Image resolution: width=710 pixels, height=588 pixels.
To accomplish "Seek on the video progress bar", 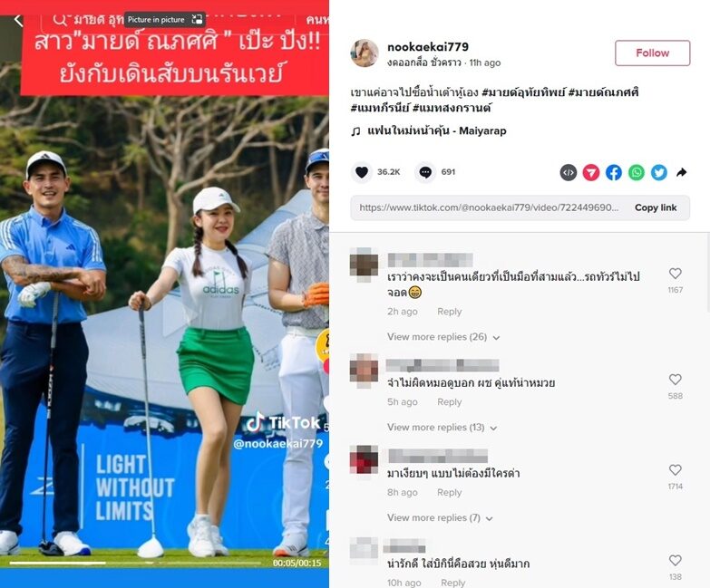I will pyautogui.click(x=135, y=564).
